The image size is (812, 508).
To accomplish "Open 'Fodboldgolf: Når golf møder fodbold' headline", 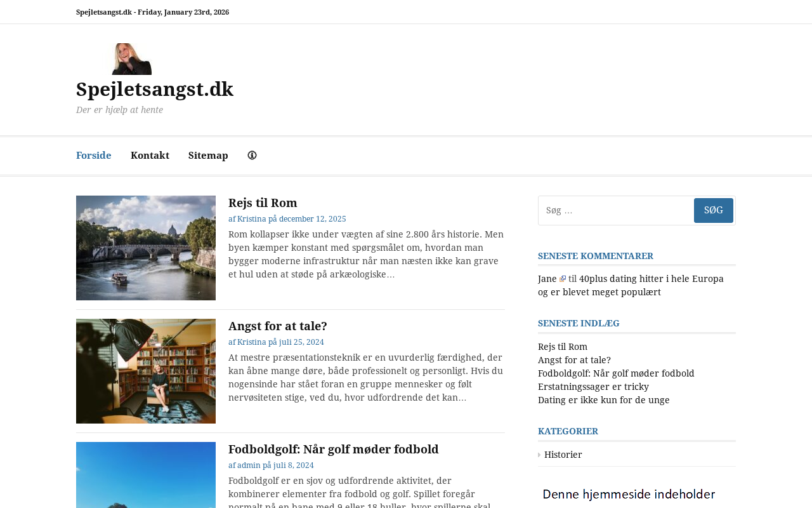I will pyautogui.click(x=333, y=449).
